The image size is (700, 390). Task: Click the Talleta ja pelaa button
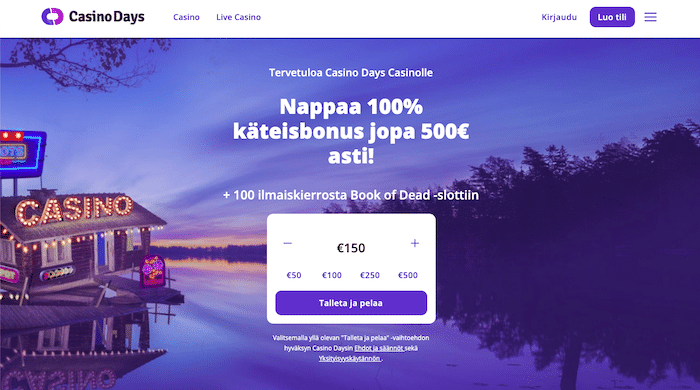(x=351, y=303)
